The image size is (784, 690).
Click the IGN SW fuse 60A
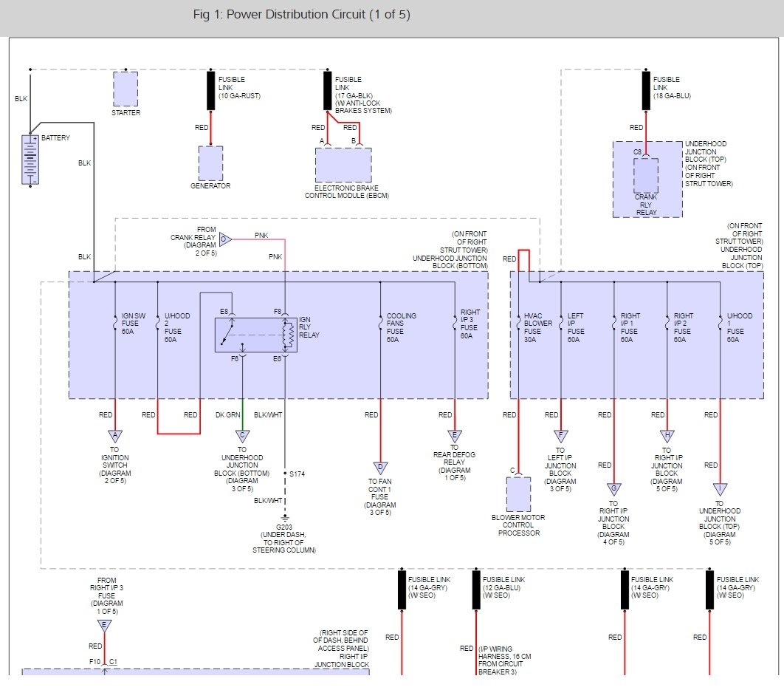tap(115, 324)
